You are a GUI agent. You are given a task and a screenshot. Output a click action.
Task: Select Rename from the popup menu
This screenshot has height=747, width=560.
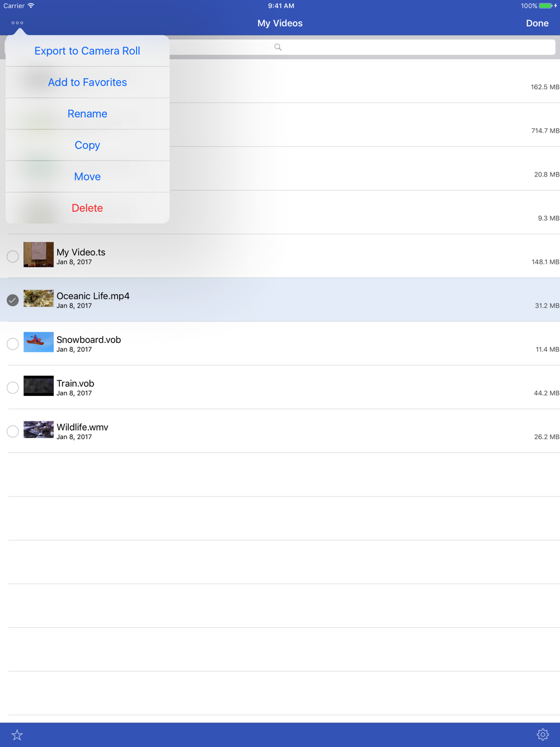pyautogui.click(x=87, y=114)
